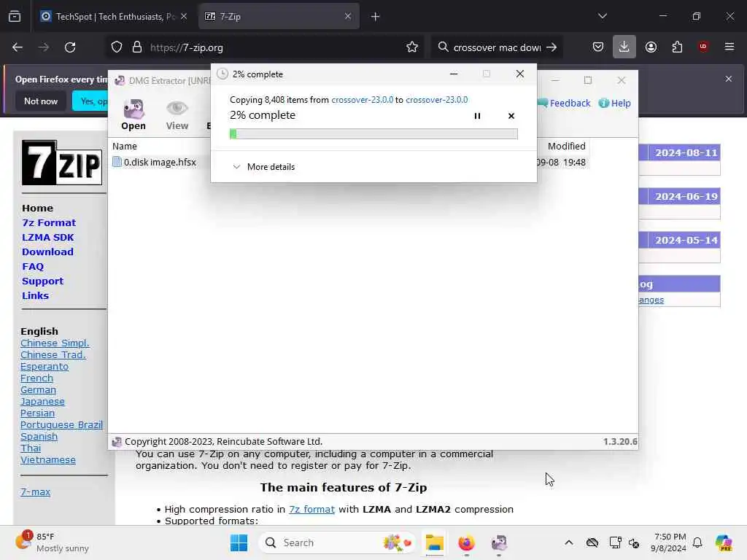The width and height of the screenshot is (747, 560).
Task: Open the LZMA SDK page link
Action: [47, 237]
